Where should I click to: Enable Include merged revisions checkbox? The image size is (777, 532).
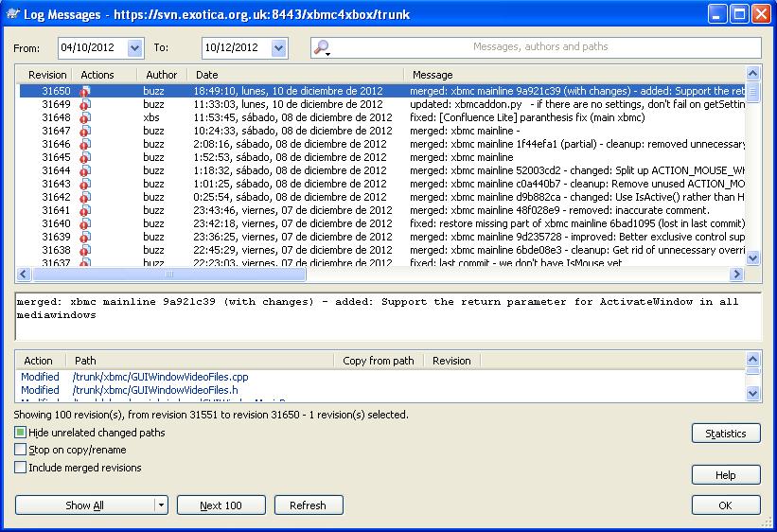click(21, 467)
